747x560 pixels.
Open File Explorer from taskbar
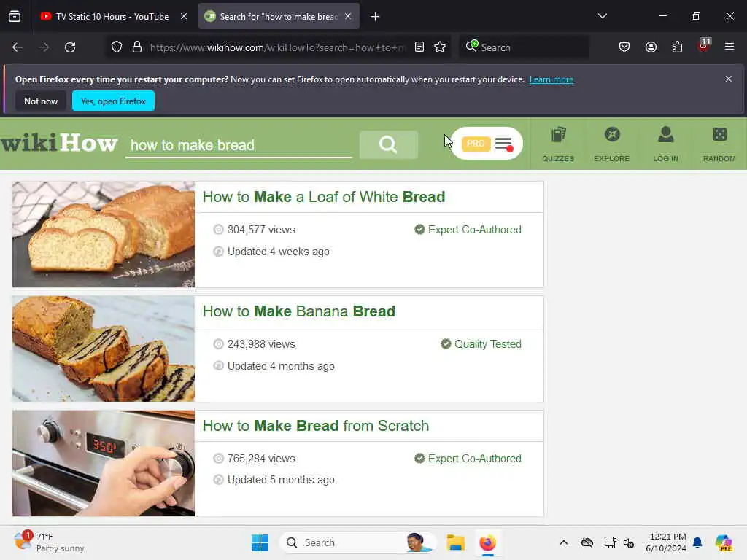[x=455, y=542]
